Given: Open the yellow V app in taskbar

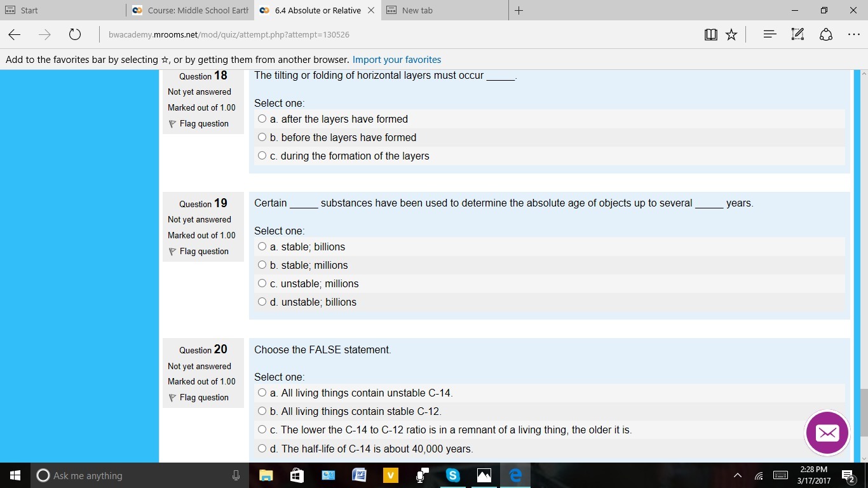Looking at the screenshot, I should 390,475.
